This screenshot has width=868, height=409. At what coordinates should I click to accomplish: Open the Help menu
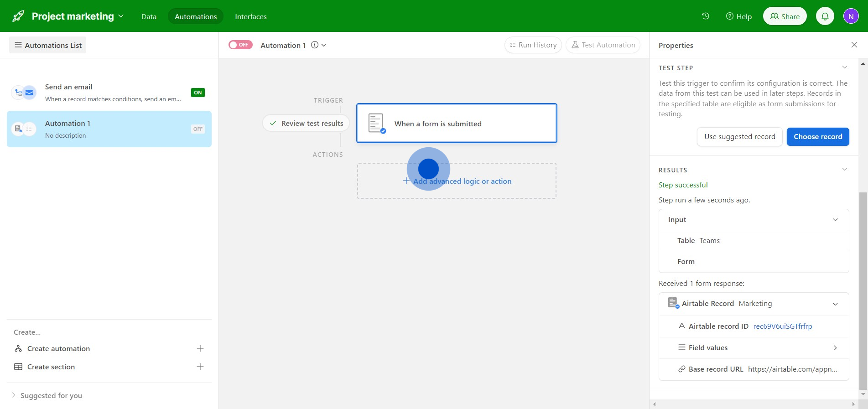point(739,16)
